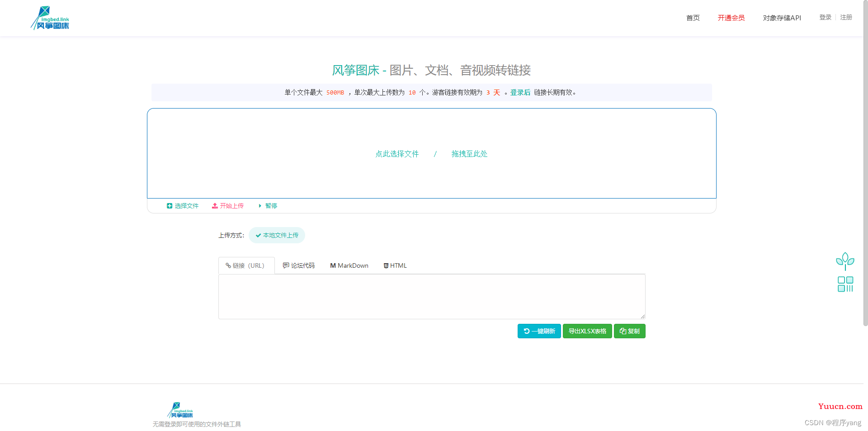The image size is (868, 431).
Task: Click the green plant sprout icon
Action: tap(845, 261)
